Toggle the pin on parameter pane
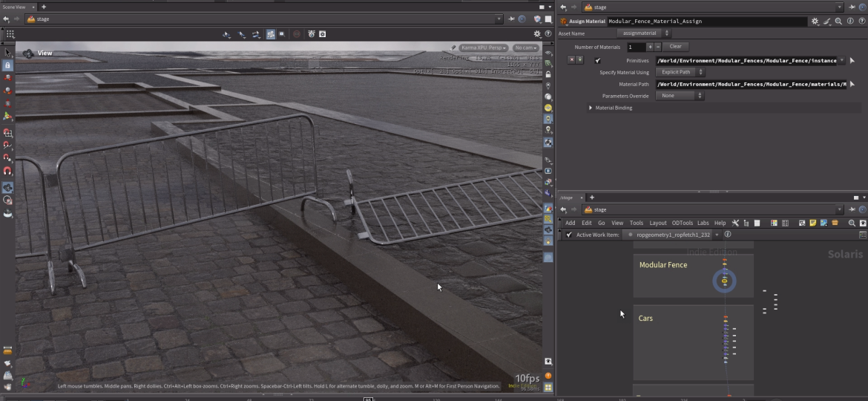Image resolution: width=868 pixels, height=401 pixels. (x=852, y=7)
